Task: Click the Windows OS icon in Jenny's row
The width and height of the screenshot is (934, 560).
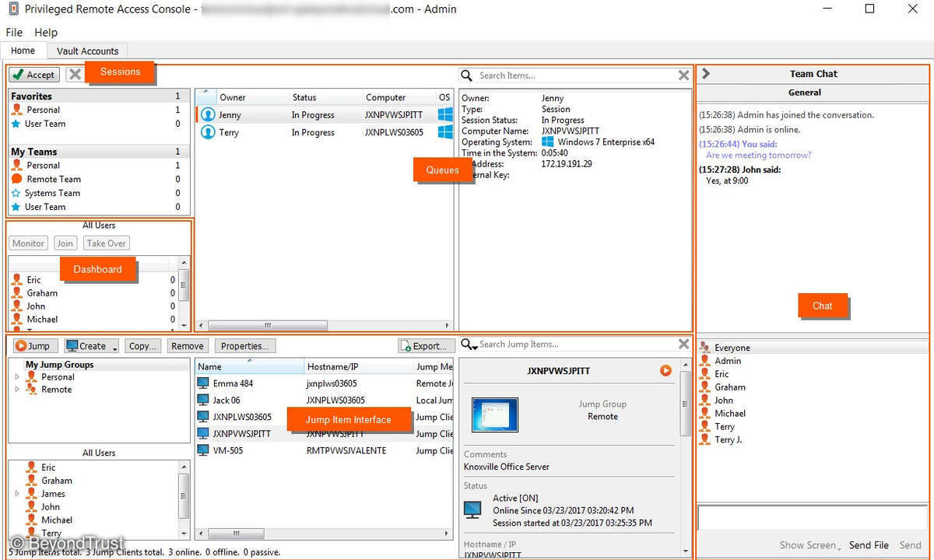Action: tap(445, 114)
